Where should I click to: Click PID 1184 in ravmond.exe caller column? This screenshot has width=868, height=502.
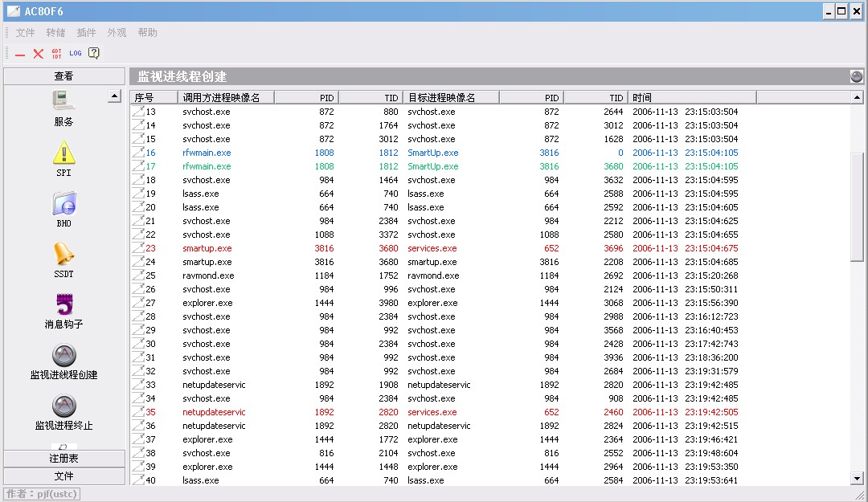click(x=324, y=275)
